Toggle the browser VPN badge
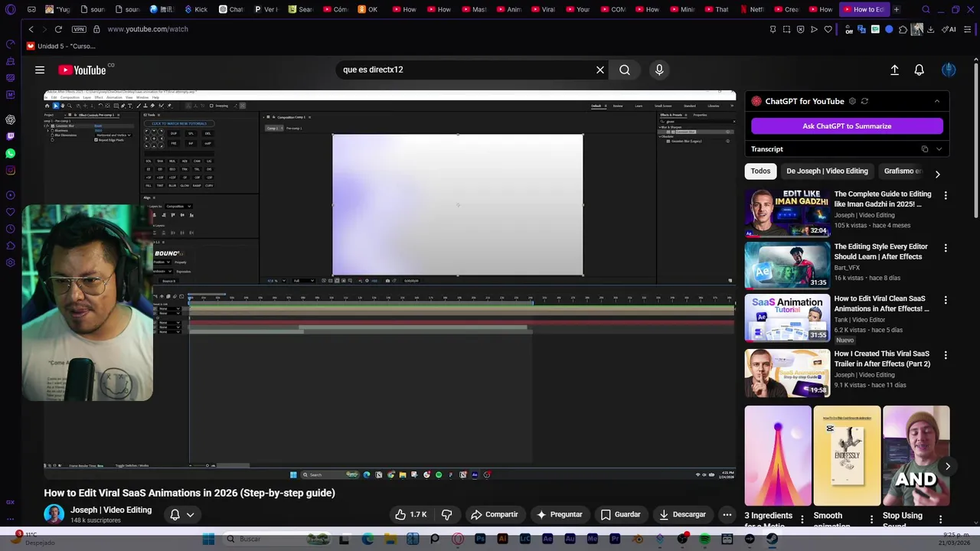The image size is (980, 551). pos(78,29)
